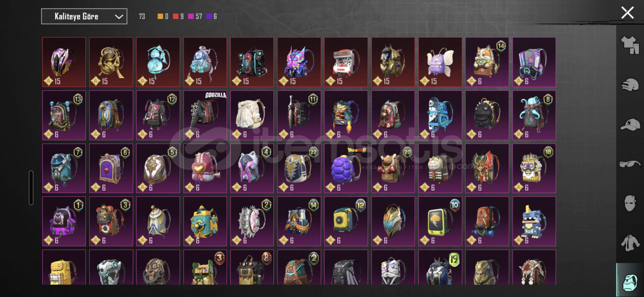
Task: Select the pink heart arrow backpack
Action: pyautogui.click(x=205, y=168)
